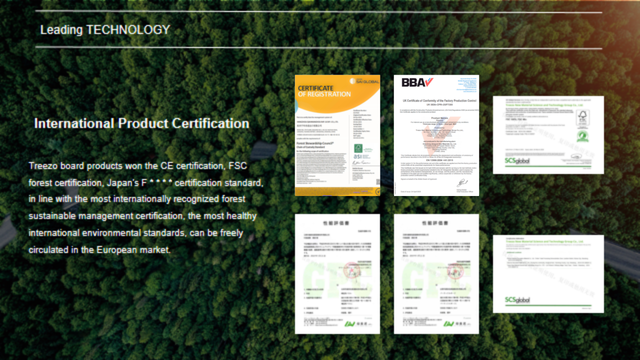Click the 'circulated in the European market.' text
The width and height of the screenshot is (640, 360).
pos(100,250)
